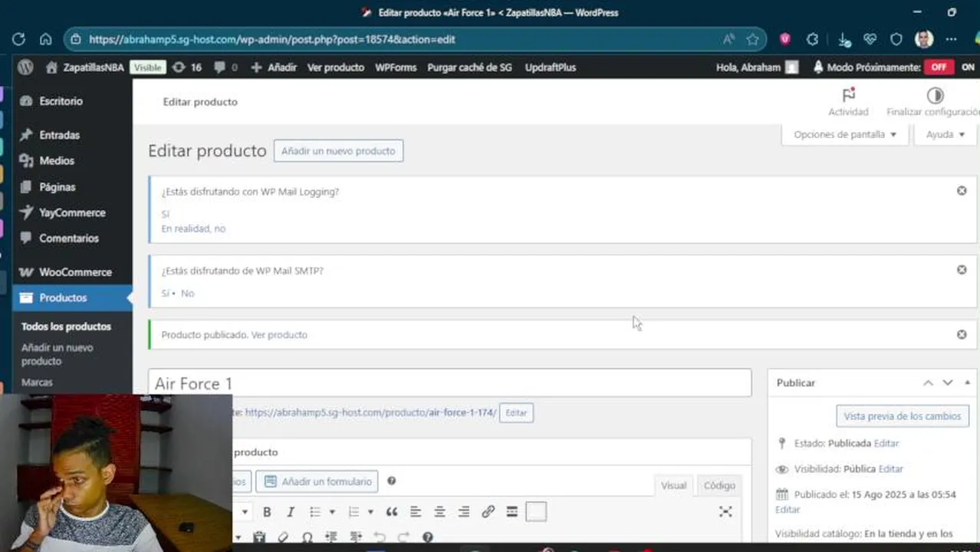Add page to favorites with star icon
The height and width of the screenshot is (552, 980).
(x=753, y=39)
